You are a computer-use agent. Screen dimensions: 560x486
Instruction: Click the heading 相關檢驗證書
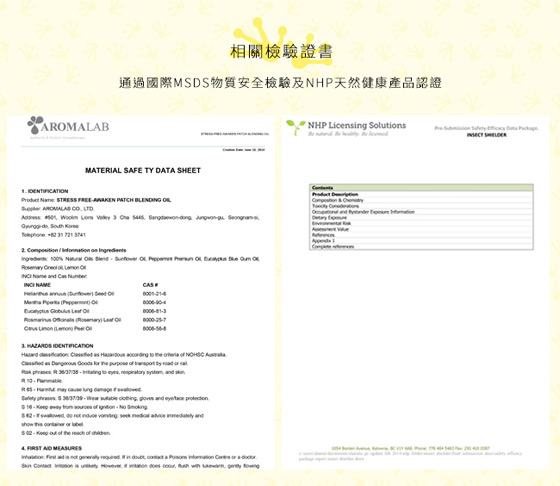point(281,51)
